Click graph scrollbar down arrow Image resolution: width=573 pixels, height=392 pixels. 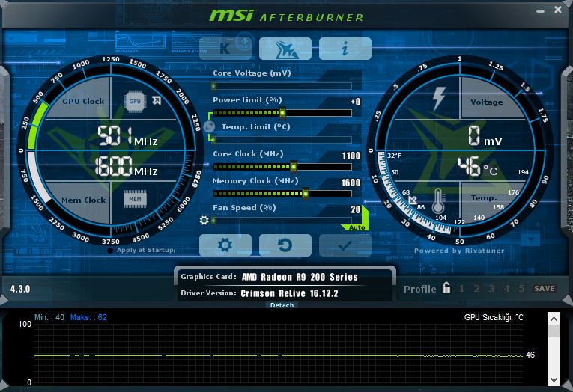pyautogui.click(x=554, y=379)
